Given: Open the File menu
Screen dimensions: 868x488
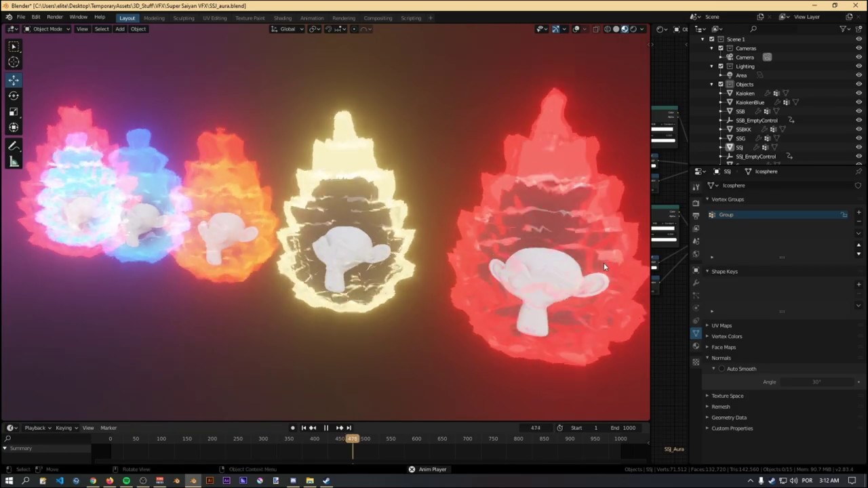Looking at the screenshot, I should click(21, 17).
